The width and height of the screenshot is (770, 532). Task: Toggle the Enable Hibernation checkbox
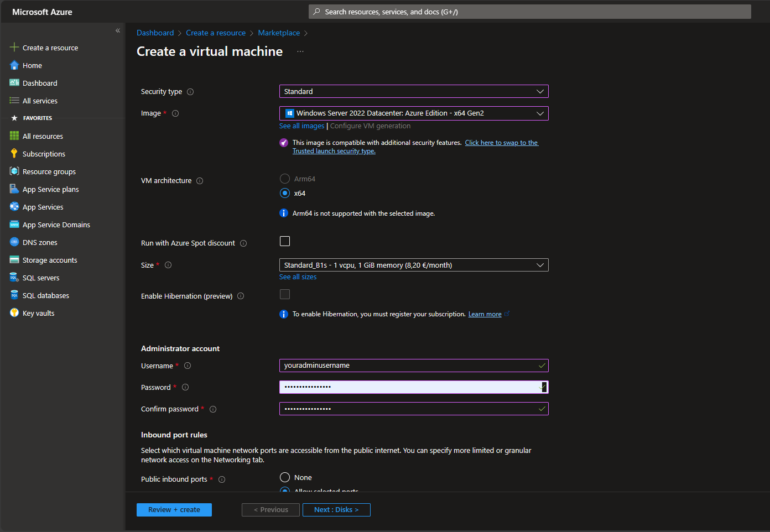tap(285, 294)
